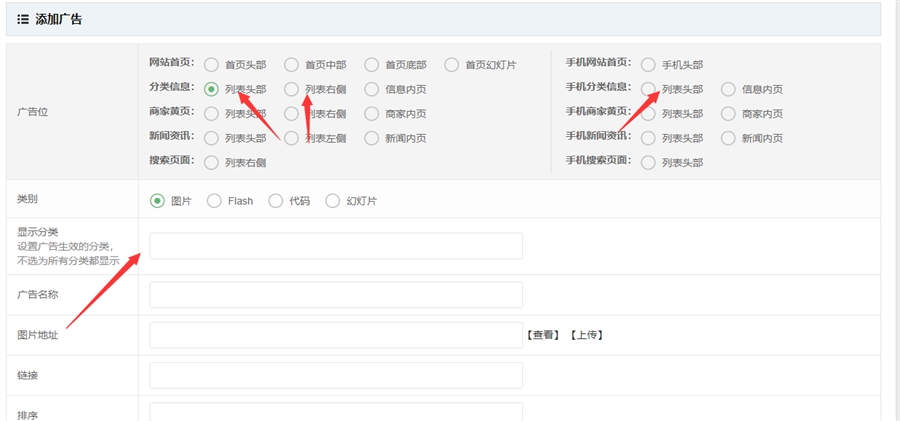Choose 首页中部 ad position
The image size is (900, 421).
tap(291, 65)
